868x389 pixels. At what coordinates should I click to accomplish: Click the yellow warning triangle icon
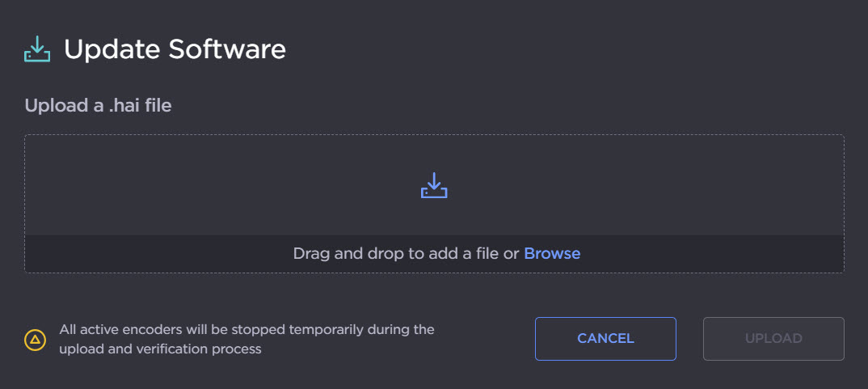35,339
